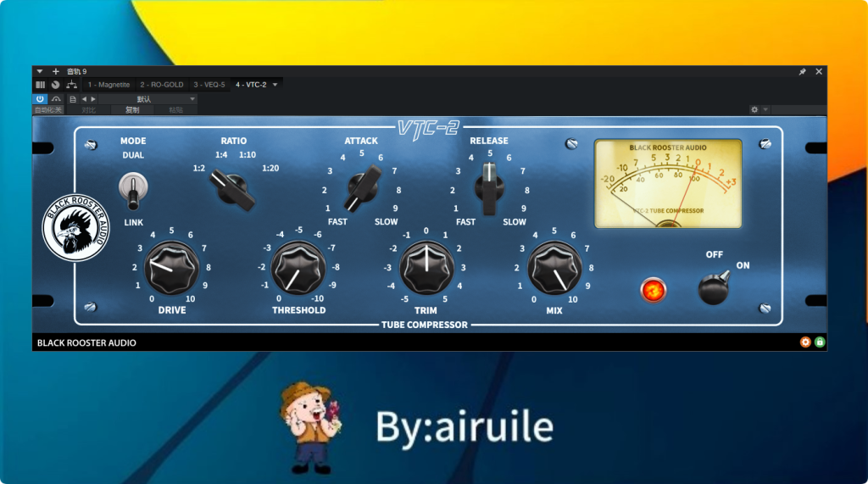Open the orange settings gear in footer

tap(805, 342)
